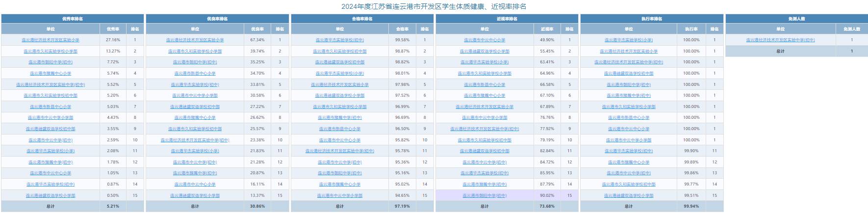The height and width of the screenshot is (215, 868).
Task: Select 连云港市新县中心小学 in 优良率排名 table
Action: coord(195,74)
